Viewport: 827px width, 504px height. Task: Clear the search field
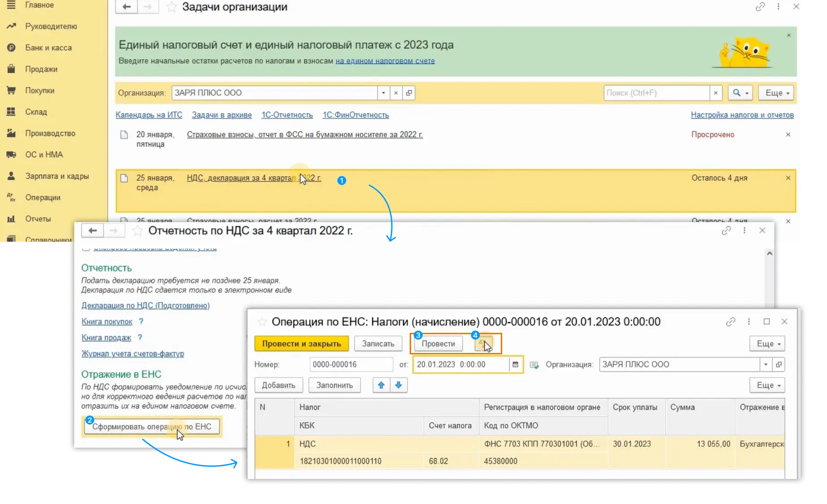click(716, 93)
